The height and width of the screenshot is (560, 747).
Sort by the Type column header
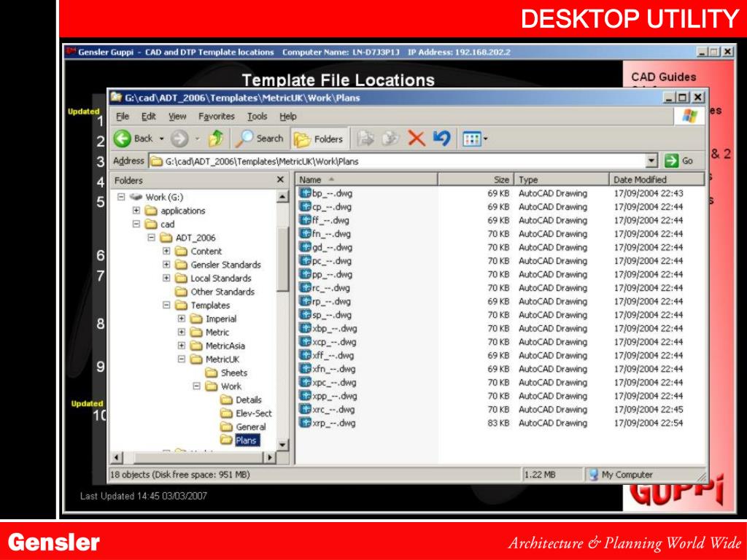tap(562, 179)
